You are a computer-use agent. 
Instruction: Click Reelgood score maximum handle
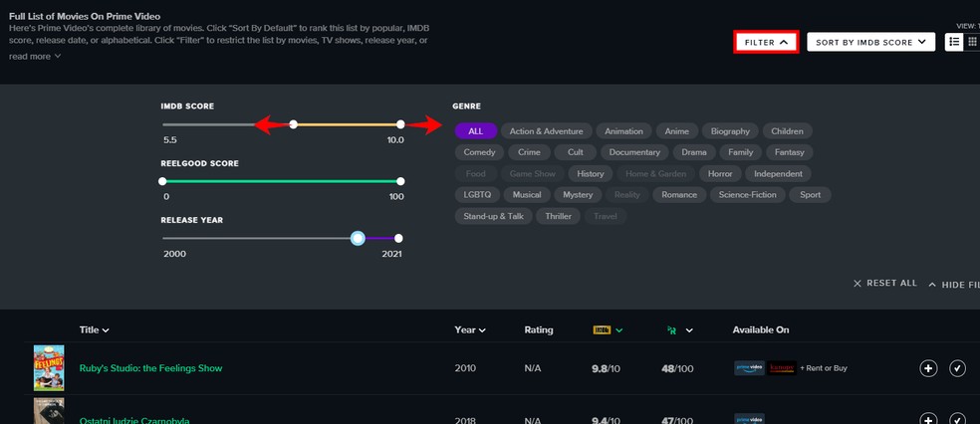400,181
